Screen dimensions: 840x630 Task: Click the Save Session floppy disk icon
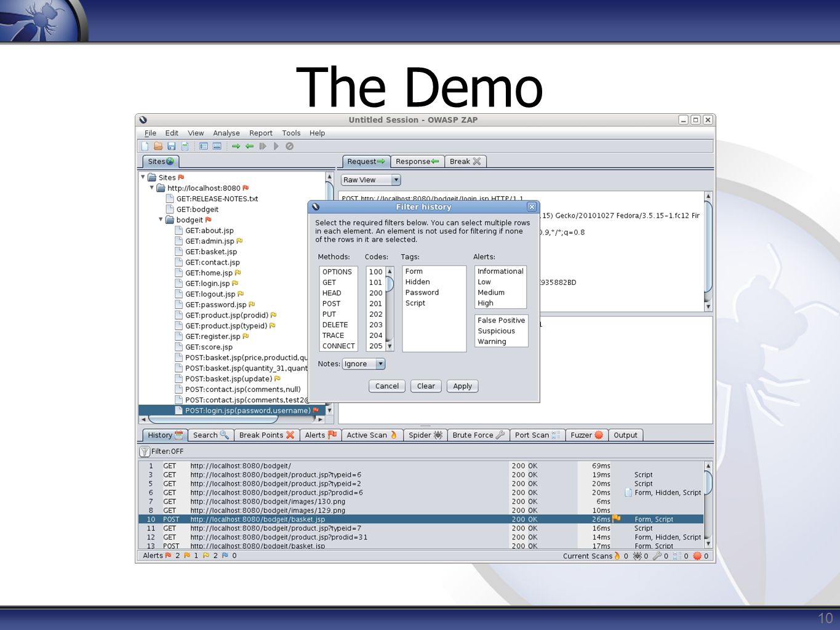pyautogui.click(x=172, y=146)
